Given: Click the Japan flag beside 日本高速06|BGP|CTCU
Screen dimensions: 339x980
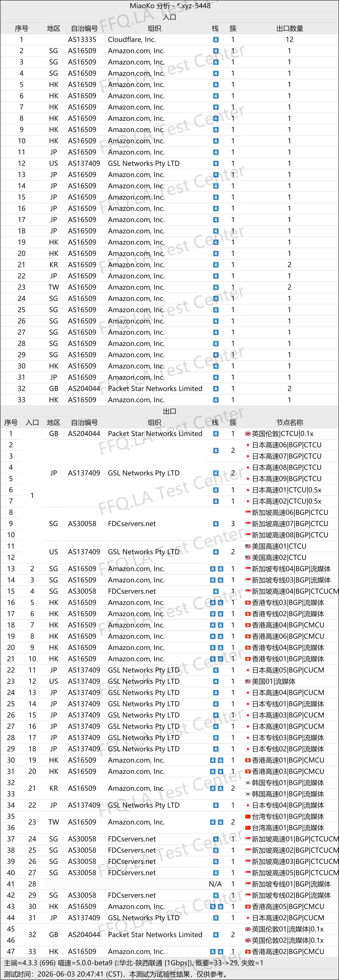Looking at the screenshot, I should (x=248, y=445).
